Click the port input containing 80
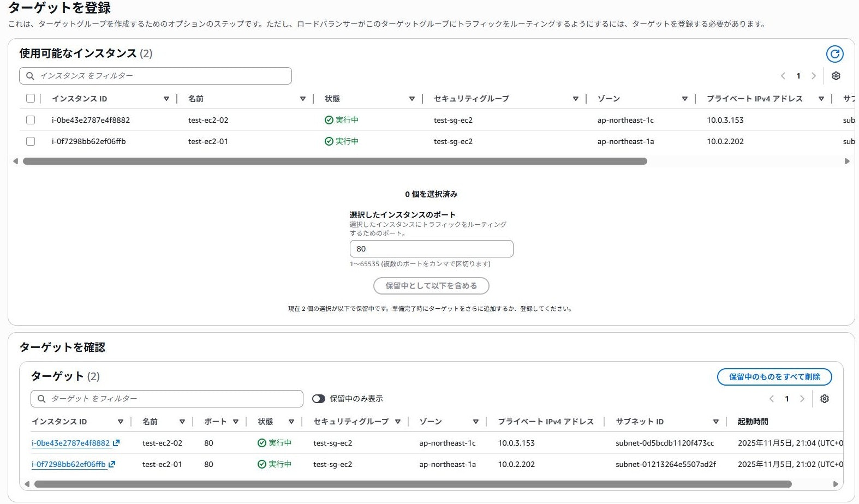The image size is (859, 504). 431,249
